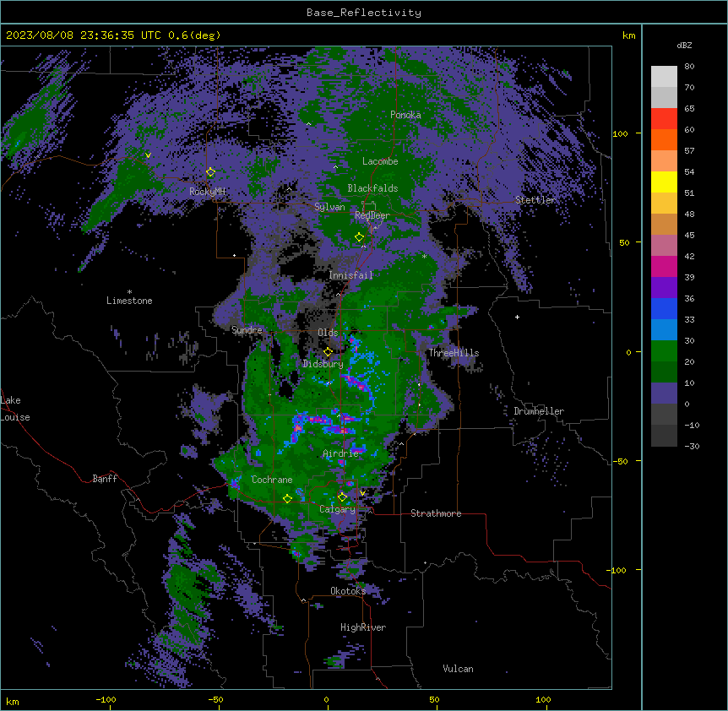728x711 pixels.
Task: Click the Ponoka city label
Action: coord(405,115)
